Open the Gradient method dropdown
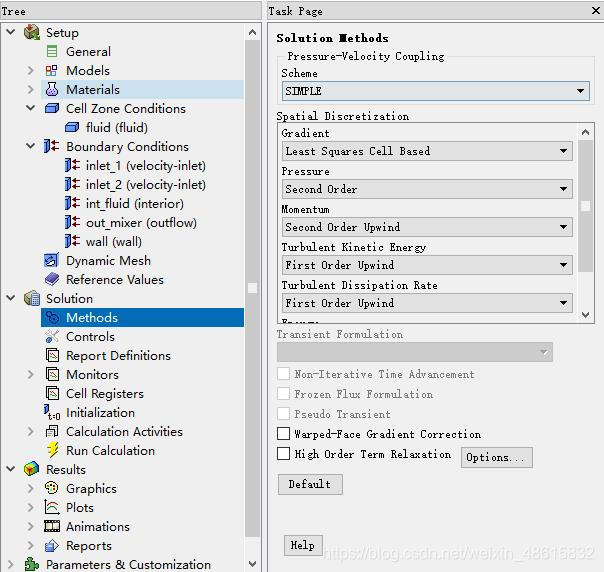This screenshot has height=572, width=604. (427, 151)
